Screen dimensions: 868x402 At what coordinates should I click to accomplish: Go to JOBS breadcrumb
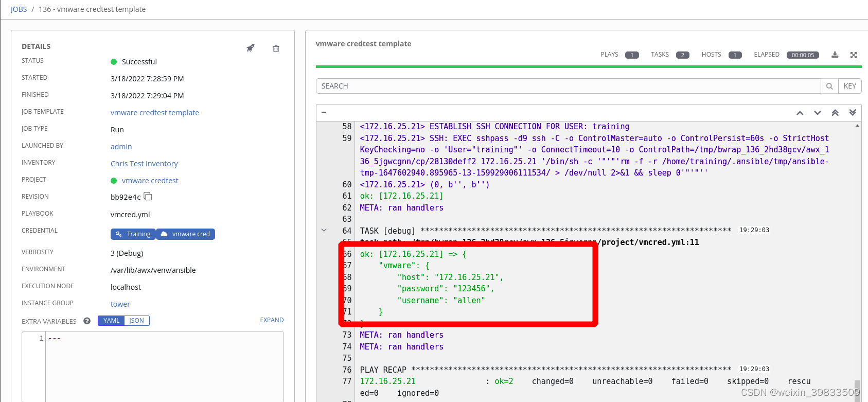[19, 9]
